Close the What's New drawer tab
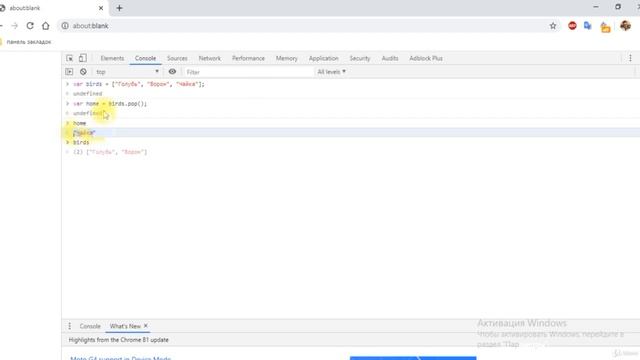Viewport: 640px width, 360px height. pyautogui.click(x=146, y=326)
